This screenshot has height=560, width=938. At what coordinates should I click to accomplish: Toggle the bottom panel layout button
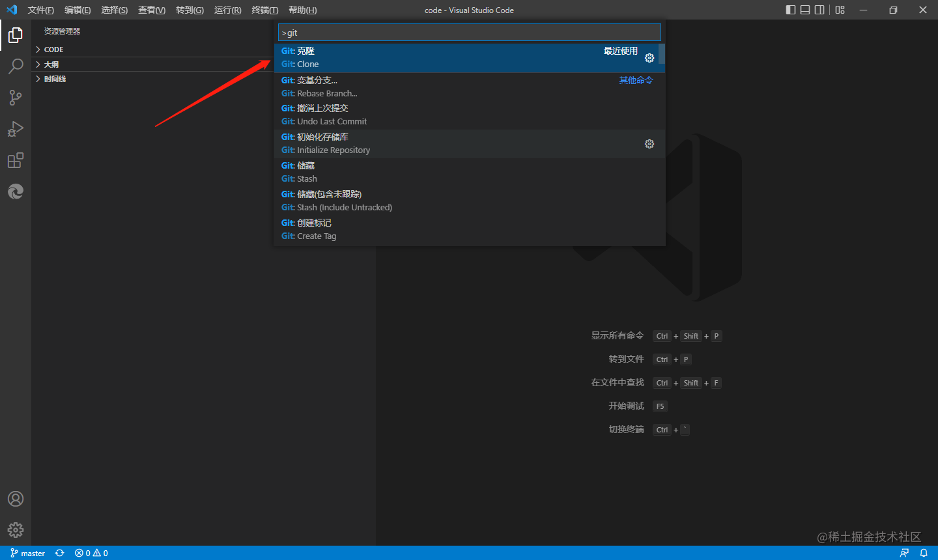pos(805,10)
